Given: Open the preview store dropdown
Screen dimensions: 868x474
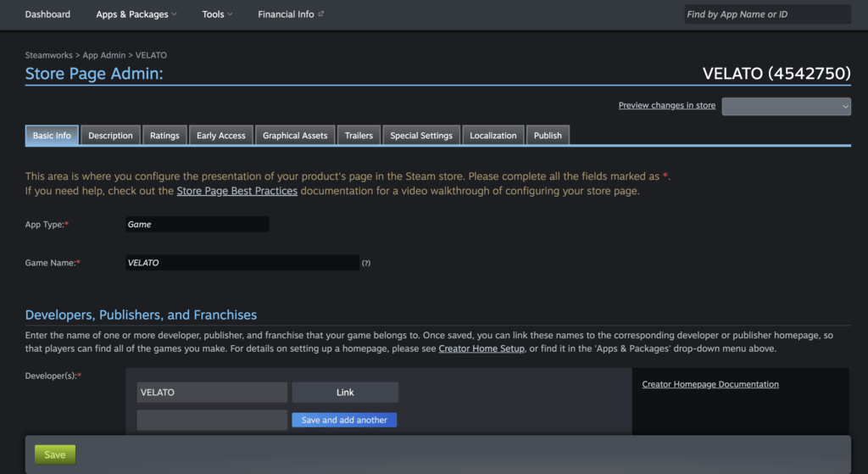Looking at the screenshot, I should [x=786, y=106].
